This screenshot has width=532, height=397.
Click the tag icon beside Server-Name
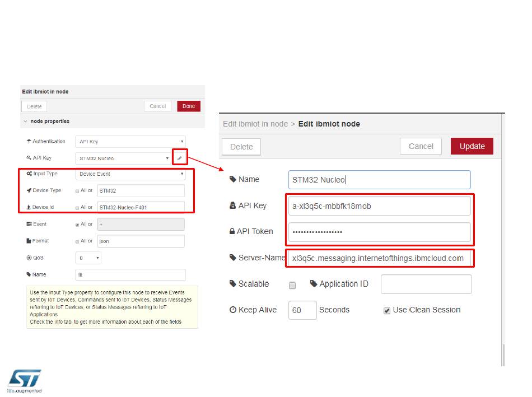click(233, 257)
